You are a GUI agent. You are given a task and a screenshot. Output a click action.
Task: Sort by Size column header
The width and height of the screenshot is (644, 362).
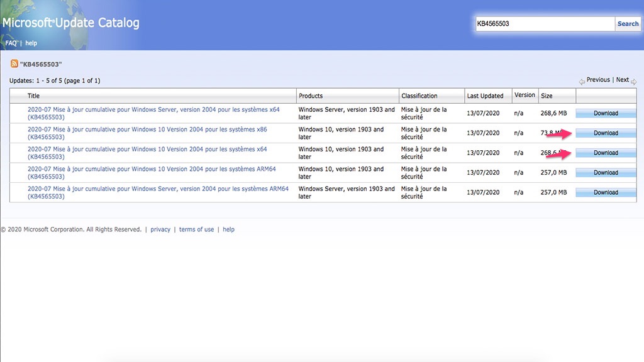pyautogui.click(x=547, y=96)
